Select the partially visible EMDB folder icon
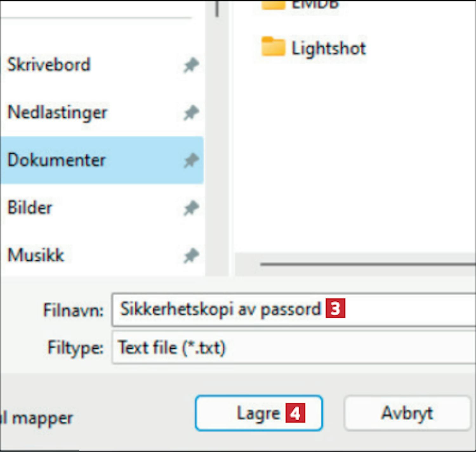The image size is (476, 452). click(x=273, y=4)
